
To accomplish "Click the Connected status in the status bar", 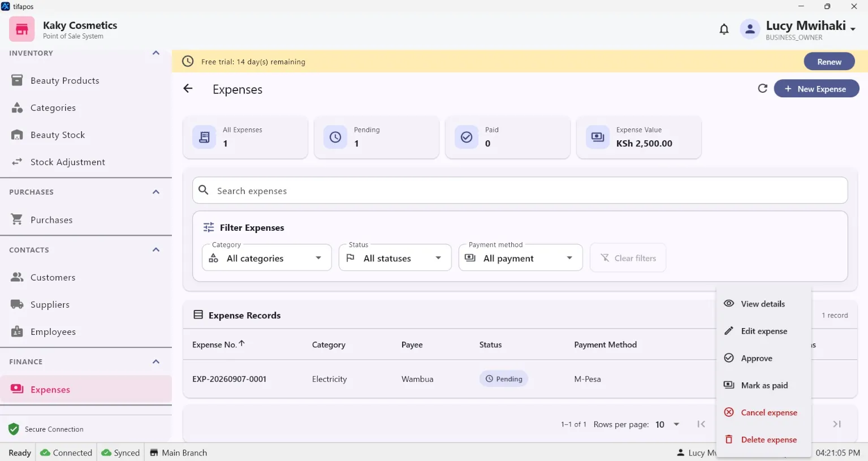I will tap(66, 453).
